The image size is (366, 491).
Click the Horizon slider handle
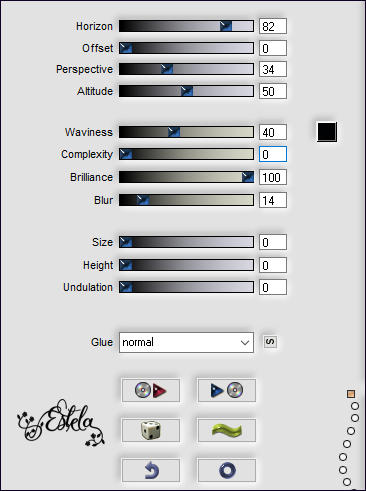(x=226, y=26)
